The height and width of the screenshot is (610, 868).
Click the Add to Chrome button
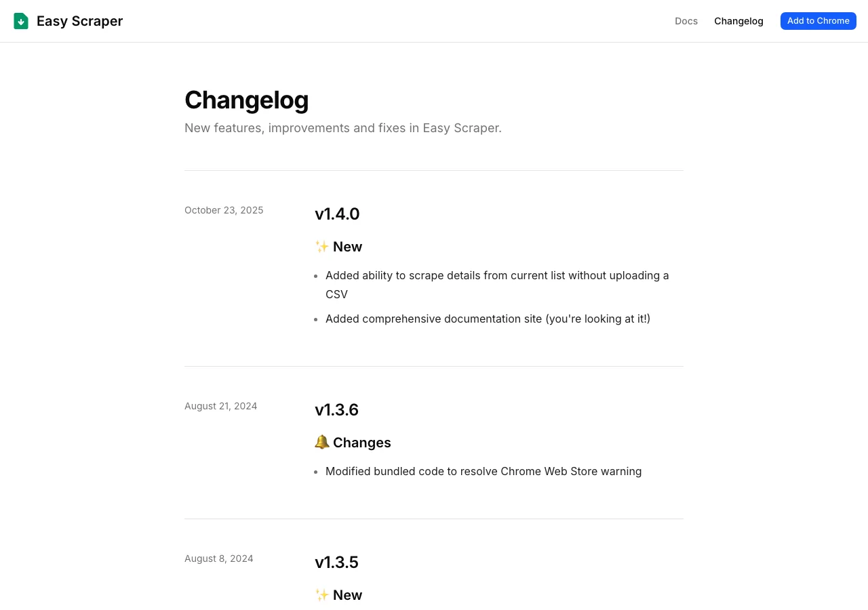tap(818, 21)
